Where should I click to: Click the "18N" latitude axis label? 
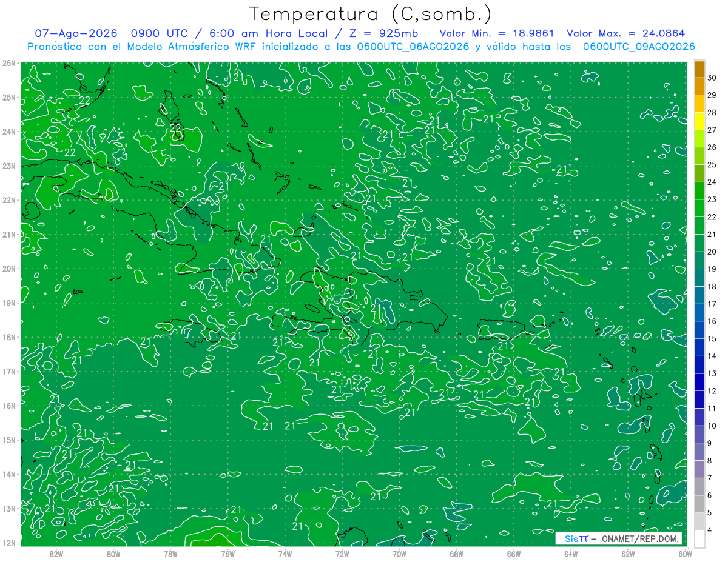tap(9, 337)
